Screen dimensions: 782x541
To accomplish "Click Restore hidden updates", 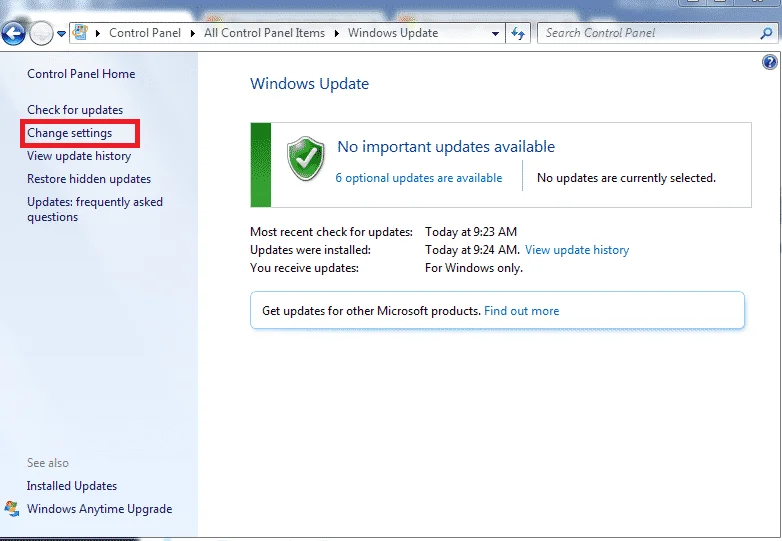I will point(89,179).
